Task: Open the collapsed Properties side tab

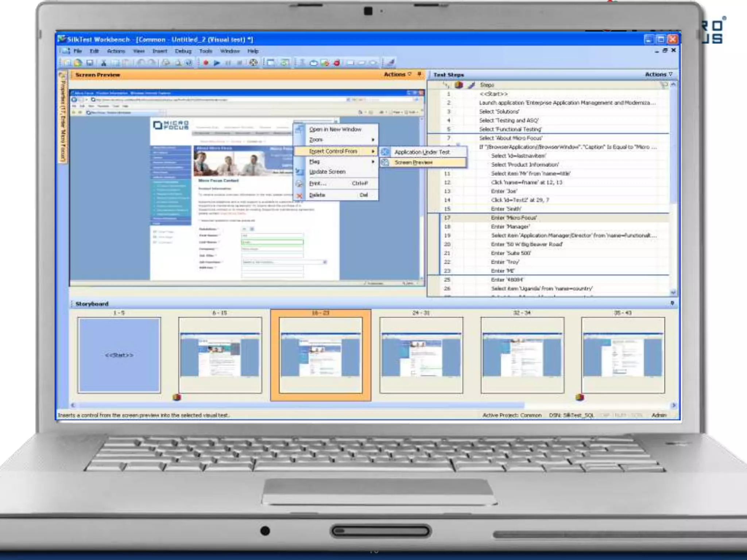Action: pyautogui.click(x=63, y=117)
